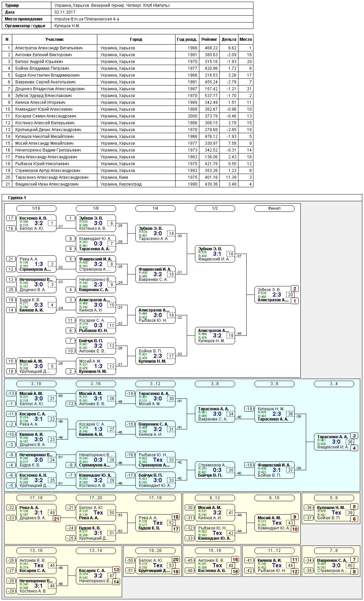Click 1/16 match Костенко vs Белоус 3:2
The height and width of the screenshot is (601, 364).
coord(36,223)
